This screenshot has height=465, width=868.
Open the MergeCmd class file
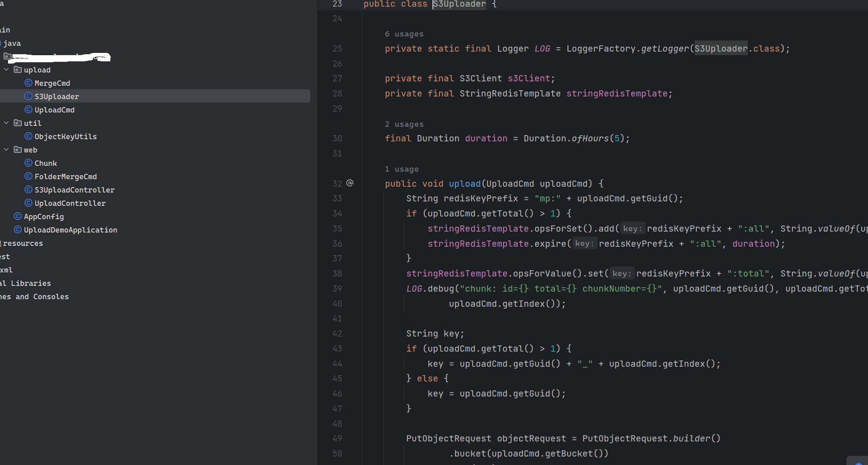[x=52, y=83]
